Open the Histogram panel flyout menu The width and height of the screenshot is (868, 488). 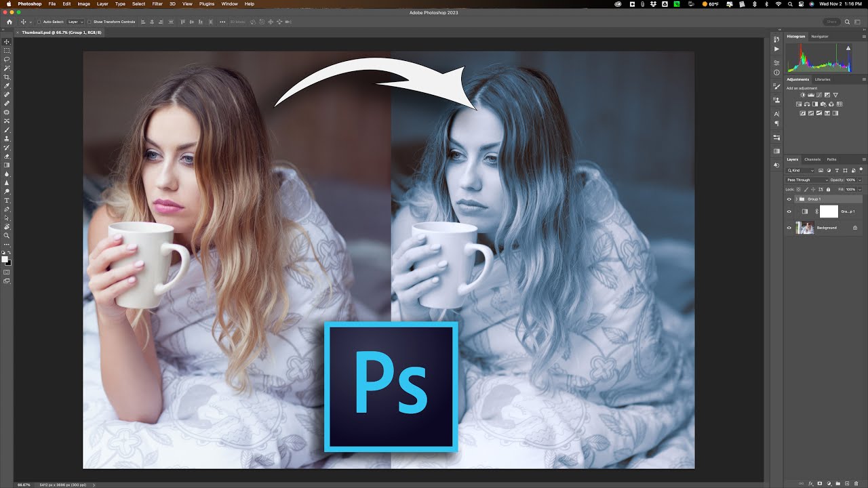tap(864, 37)
